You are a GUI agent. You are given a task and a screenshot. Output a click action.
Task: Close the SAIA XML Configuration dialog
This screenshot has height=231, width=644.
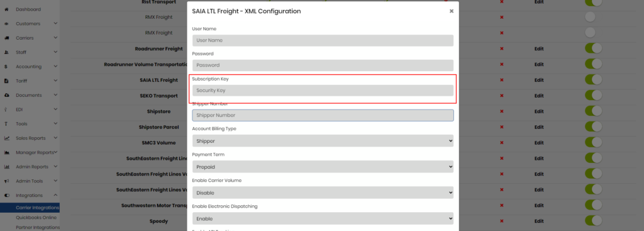coord(452,11)
